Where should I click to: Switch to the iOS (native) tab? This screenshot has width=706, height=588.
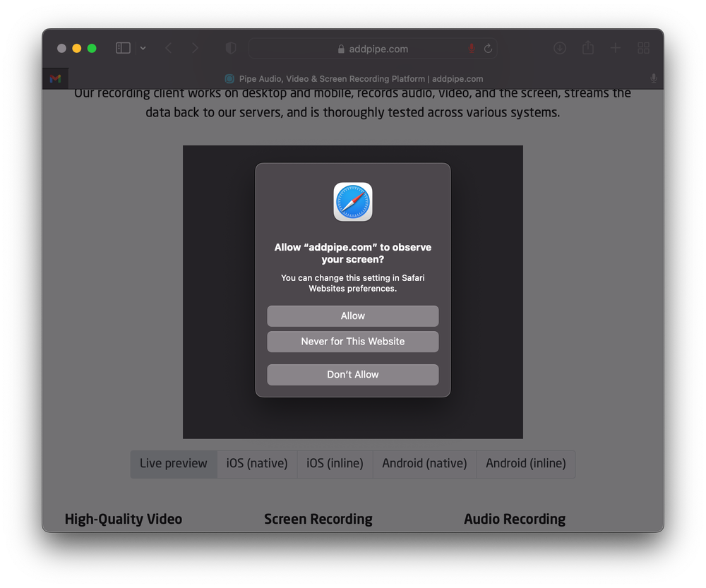point(256,464)
